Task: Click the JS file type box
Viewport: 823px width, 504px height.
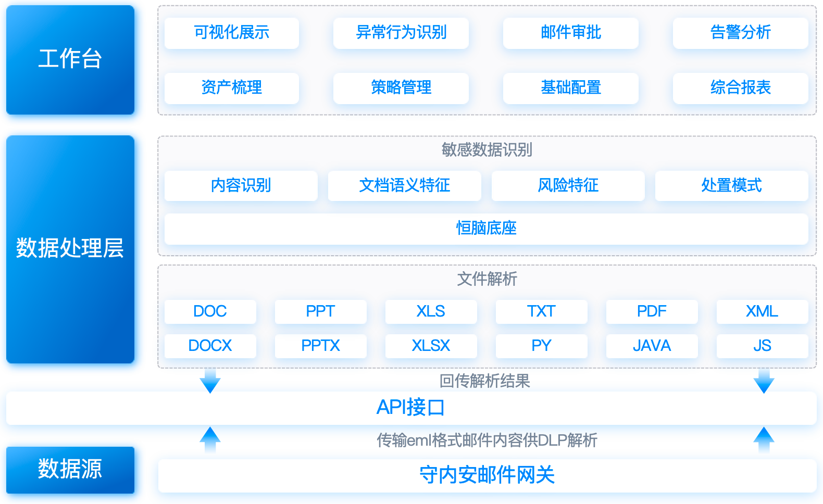Action: pyautogui.click(x=763, y=346)
